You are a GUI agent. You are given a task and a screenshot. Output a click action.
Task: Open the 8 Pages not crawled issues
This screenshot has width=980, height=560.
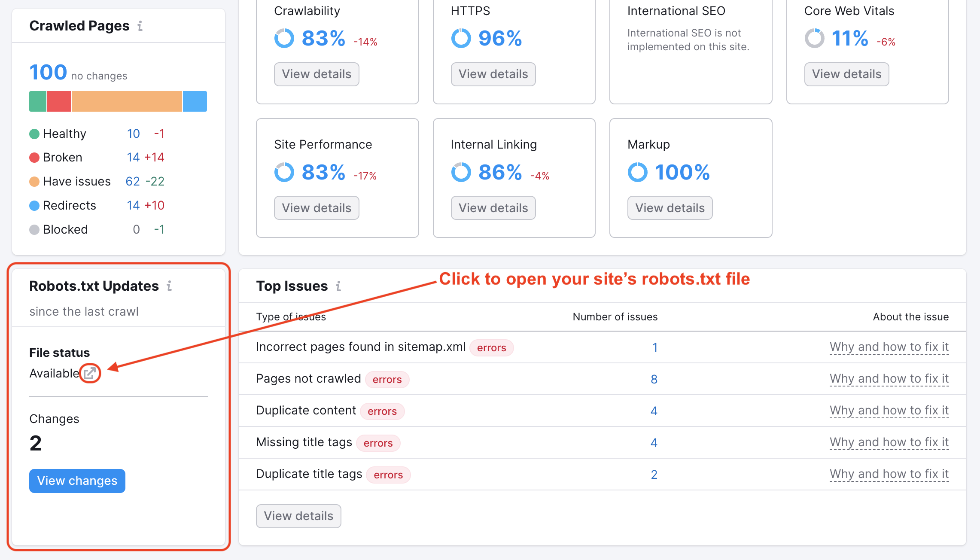(x=654, y=379)
